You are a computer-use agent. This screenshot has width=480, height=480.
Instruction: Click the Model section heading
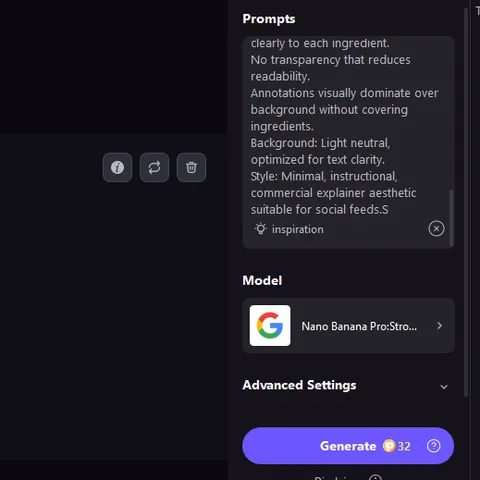pyautogui.click(x=262, y=280)
